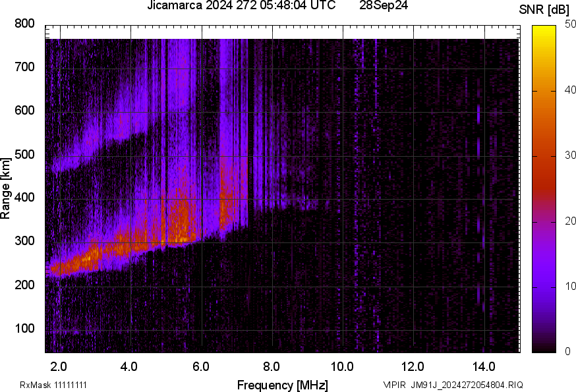This screenshot has height=392, width=576.
Task: Click the frequency tick label '8.0'
Action: [271, 367]
